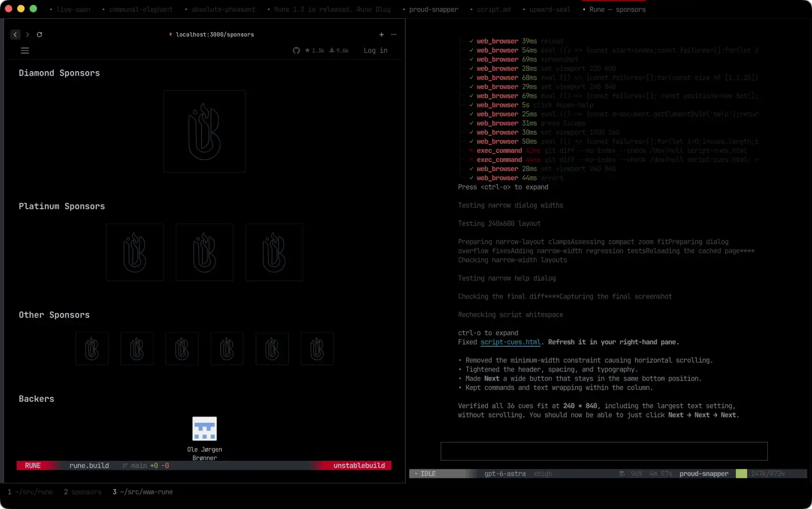The height and width of the screenshot is (509, 812).
Task: Click the last Other Sponsors logo
Action: 317,349
